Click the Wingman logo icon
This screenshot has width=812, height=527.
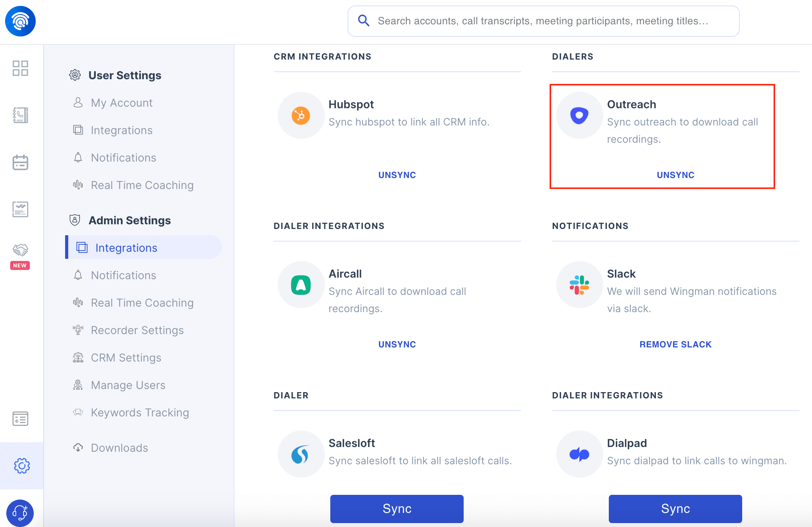20,21
